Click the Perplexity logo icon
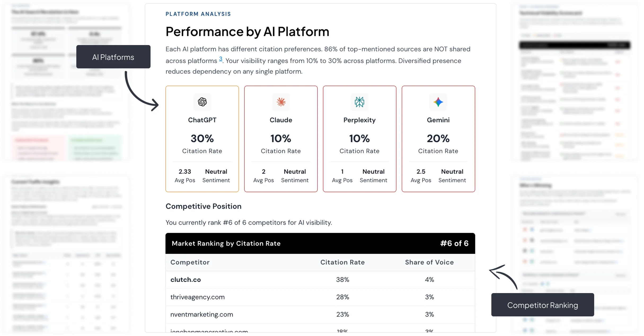 (x=359, y=102)
